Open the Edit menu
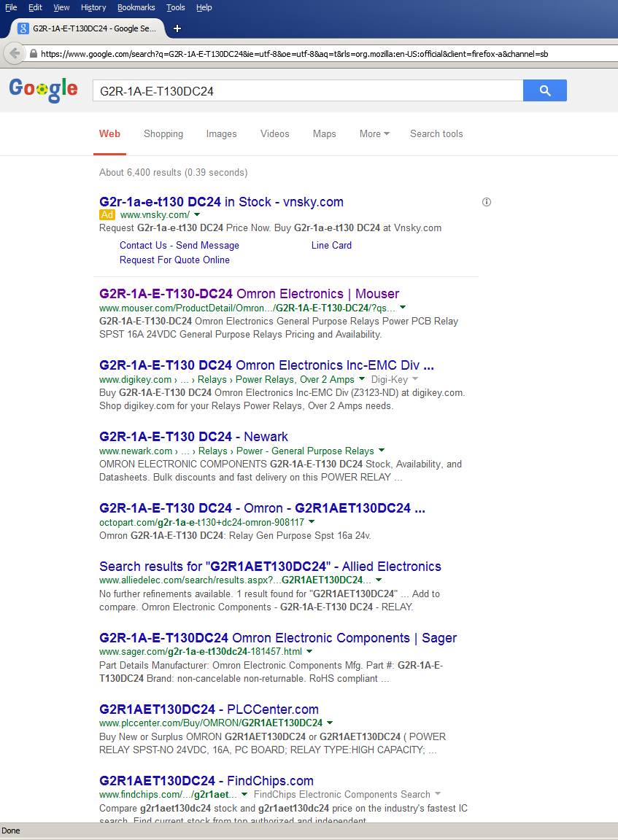This screenshot has width=618, height=840. click(x=35, y=7)
